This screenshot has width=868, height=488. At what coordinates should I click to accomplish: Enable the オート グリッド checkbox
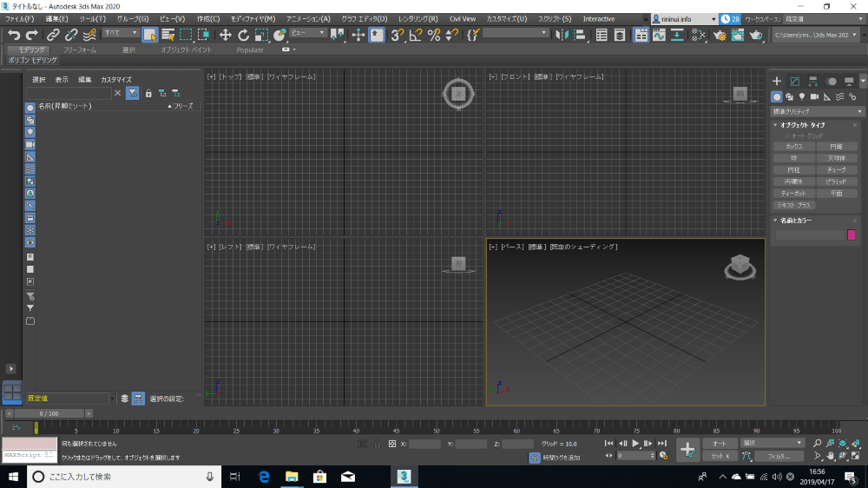(787, 135)
